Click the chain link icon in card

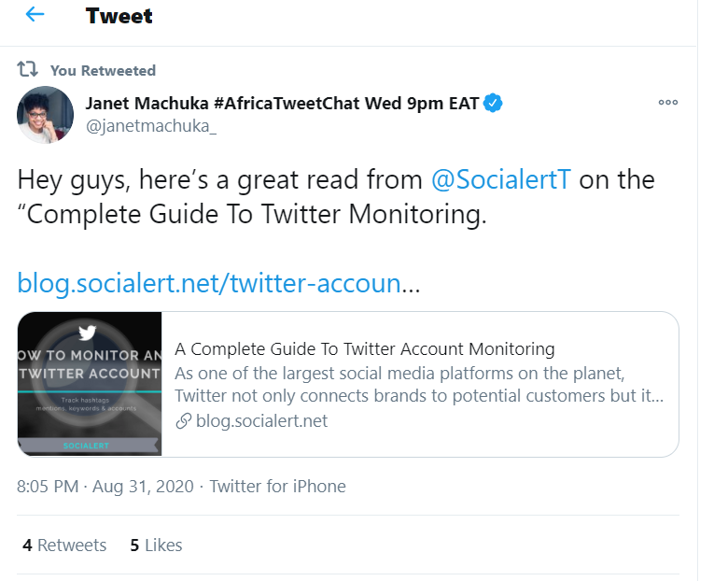click(x=183, y=421)
